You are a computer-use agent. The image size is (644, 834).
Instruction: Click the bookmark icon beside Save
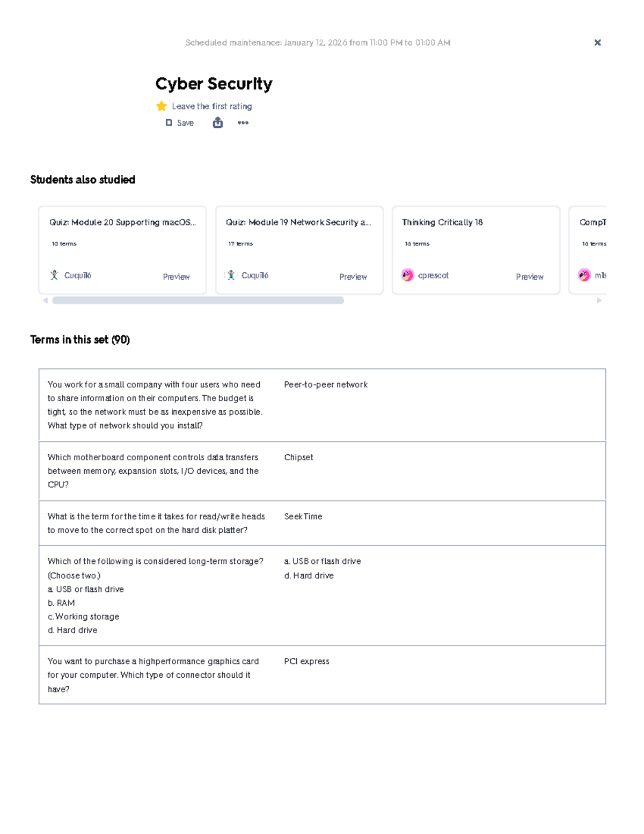[x=169, y=123]
